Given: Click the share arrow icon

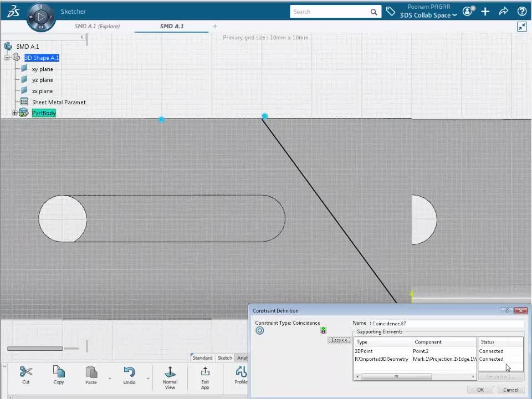Looking at the screenshot, I should pos(503,11).
